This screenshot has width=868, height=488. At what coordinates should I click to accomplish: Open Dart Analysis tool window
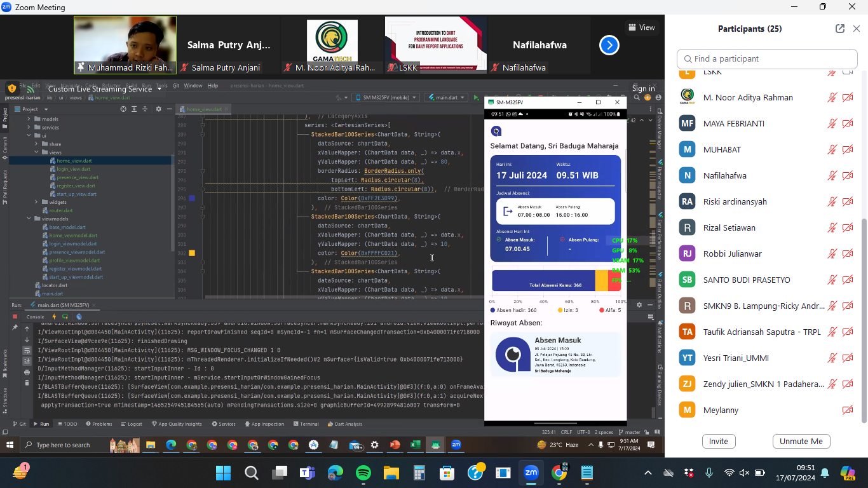coord(344,424)
